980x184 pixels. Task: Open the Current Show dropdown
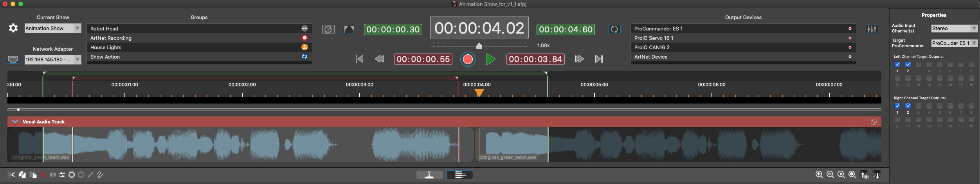[53, 28]
